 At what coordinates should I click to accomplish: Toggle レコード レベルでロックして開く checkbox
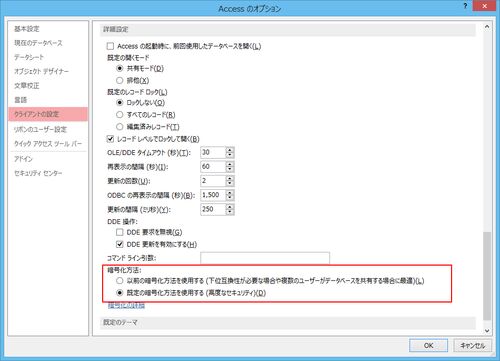tap(110, 139)
